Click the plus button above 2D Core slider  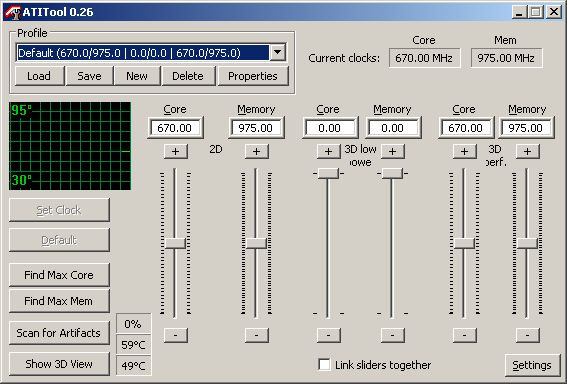point(176,151)
